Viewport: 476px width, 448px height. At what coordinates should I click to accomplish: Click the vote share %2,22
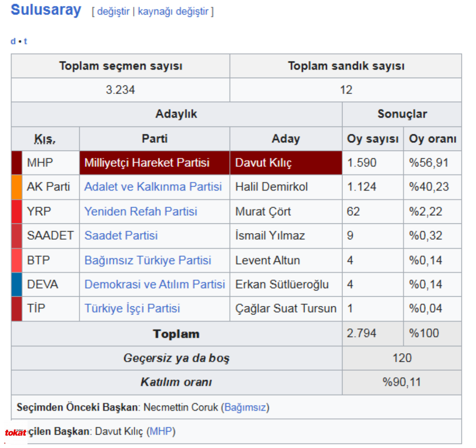[x=425, y=211]
